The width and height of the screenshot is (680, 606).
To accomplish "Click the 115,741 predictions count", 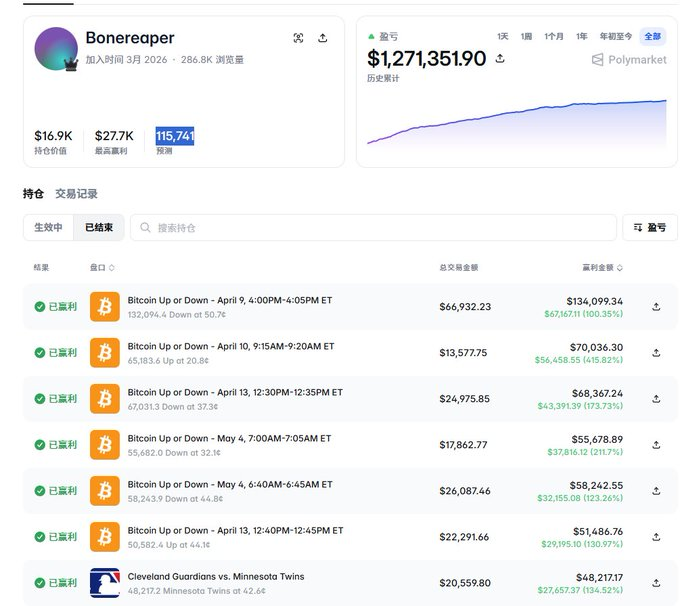I will coord(175,136).
